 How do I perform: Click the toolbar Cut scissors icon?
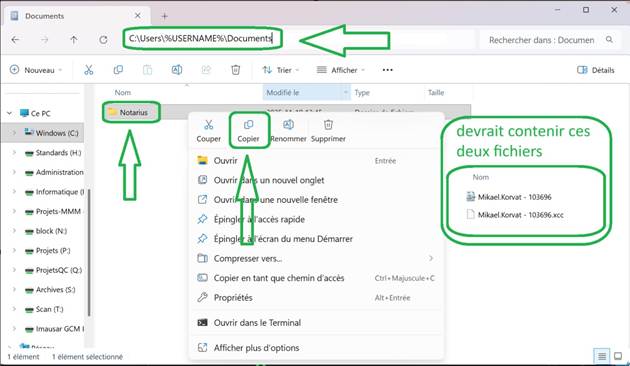pos(88,70)
